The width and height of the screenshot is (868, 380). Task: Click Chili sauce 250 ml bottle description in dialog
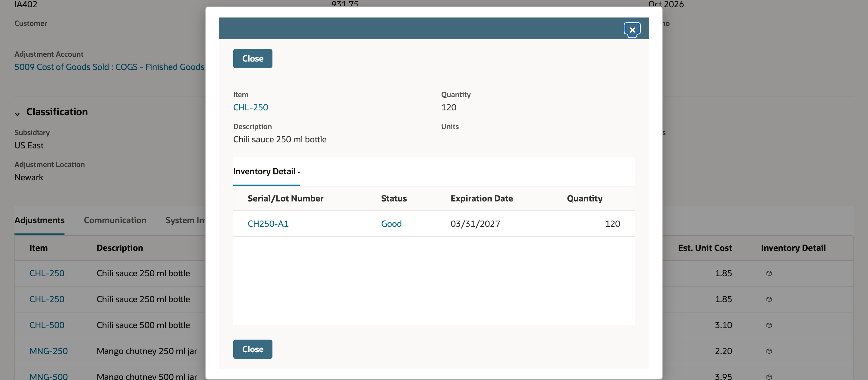280,139
